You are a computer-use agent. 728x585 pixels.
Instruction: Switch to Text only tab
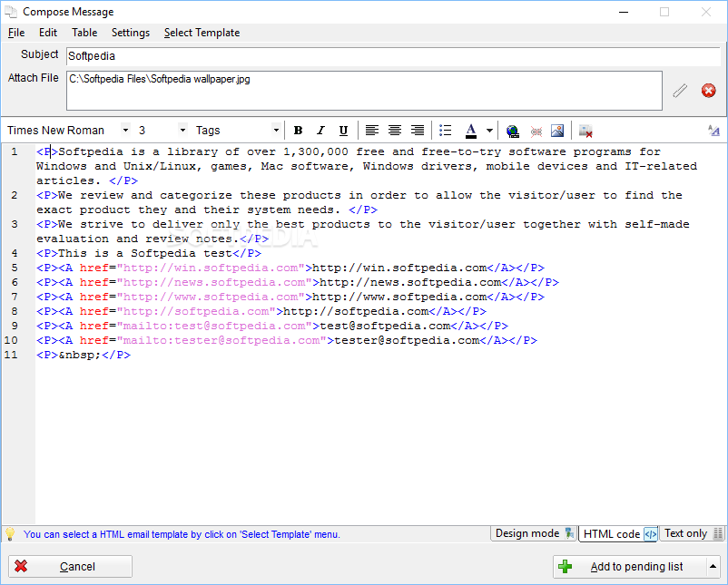coord(693,533)
